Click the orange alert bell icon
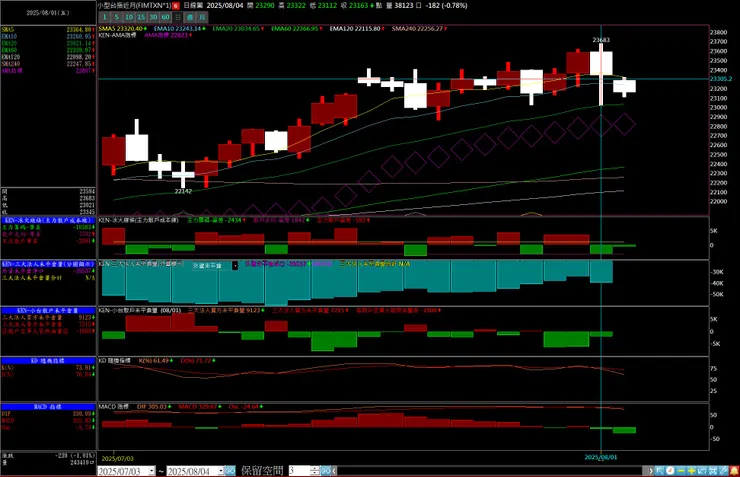 pyautogui.click(x=734, y=470)
